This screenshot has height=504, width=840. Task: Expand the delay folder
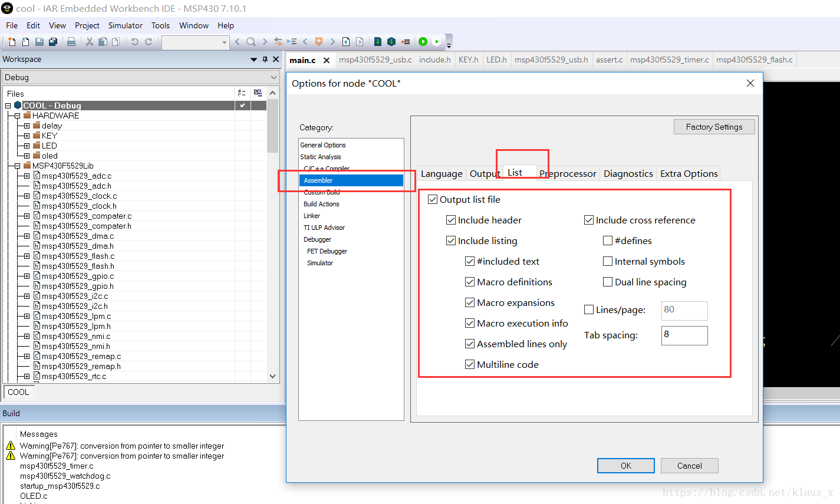pyautogui.click(x=27, y=126)
